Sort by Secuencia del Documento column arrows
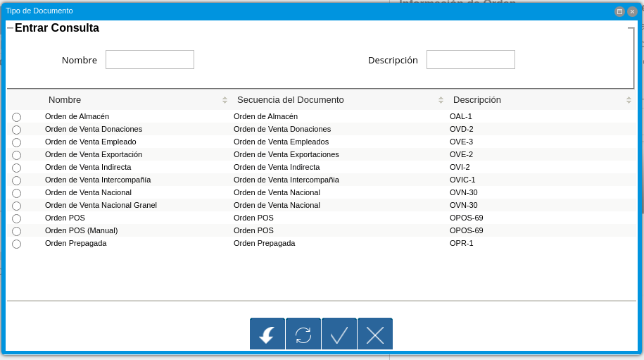This screenshot has height=360, width=644. coord(441,100)
